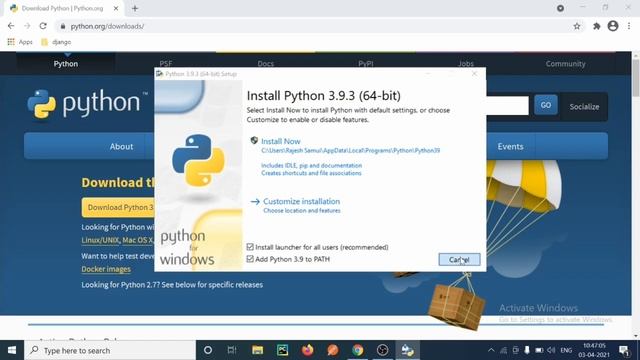Open the orange app icon on taskbar
Image resolution: width=640 pixels, height=360 pixels.
333,350
